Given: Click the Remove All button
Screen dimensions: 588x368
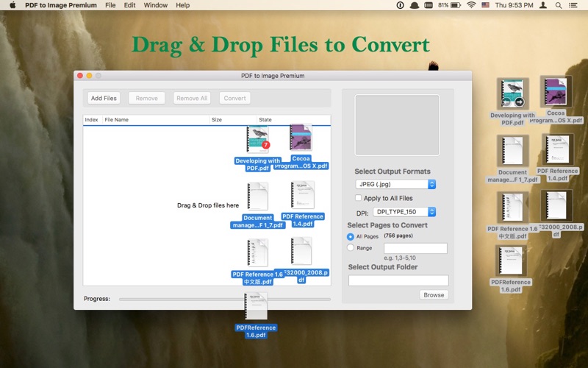Looking at the screenshot, I should (192, 98).
